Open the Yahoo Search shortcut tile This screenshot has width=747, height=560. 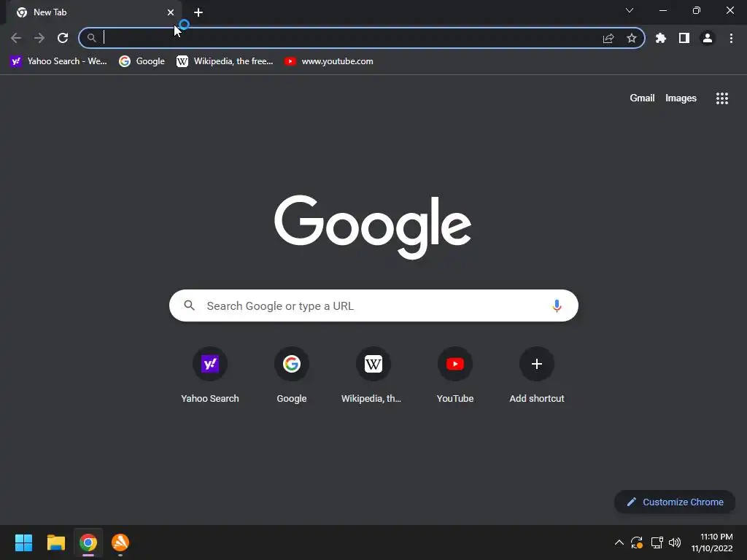pyautogui.click(x=210, y=376)
